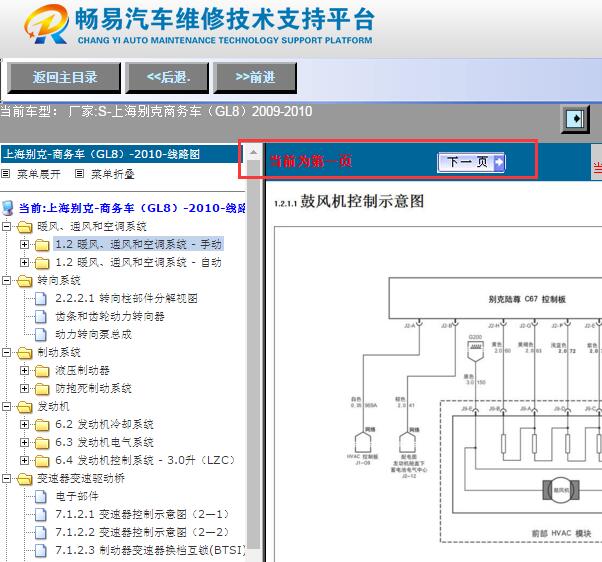Click document icon of 动力转向泵总成
Image resolution: width=602 pixels, height=562 pixels.
(41, 334)
